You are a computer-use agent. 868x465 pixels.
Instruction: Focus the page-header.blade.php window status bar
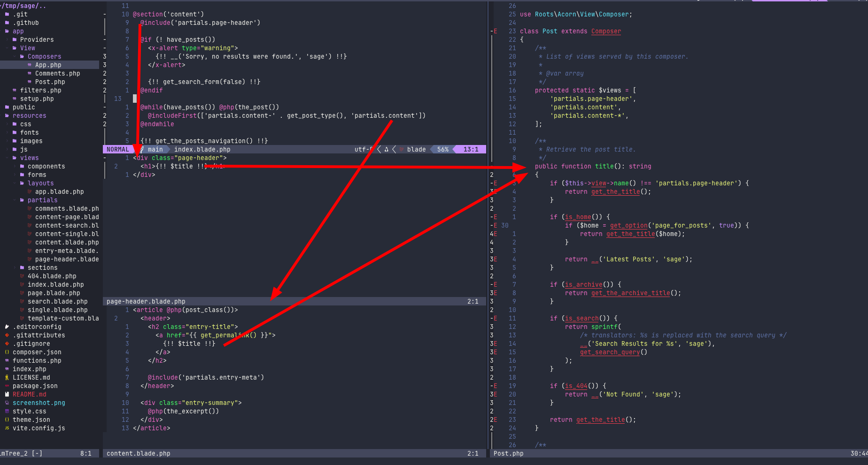click(x=146, y=302)
